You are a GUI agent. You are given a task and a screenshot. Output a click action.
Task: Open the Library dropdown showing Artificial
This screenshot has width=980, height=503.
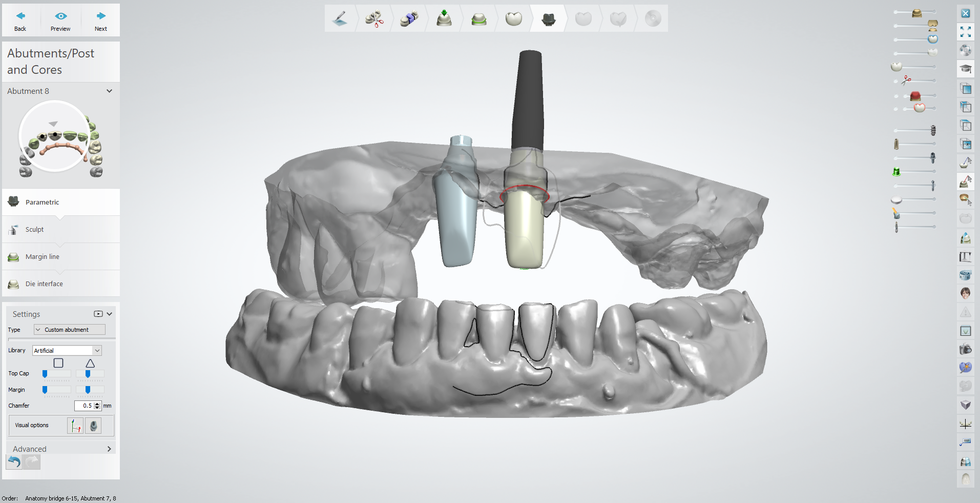pos(96,350)
